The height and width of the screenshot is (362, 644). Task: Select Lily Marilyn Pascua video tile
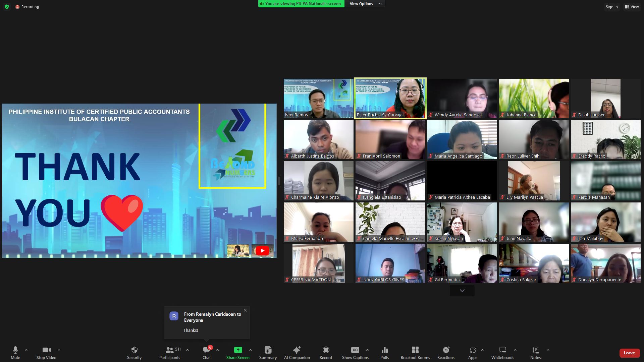(534, 181)
